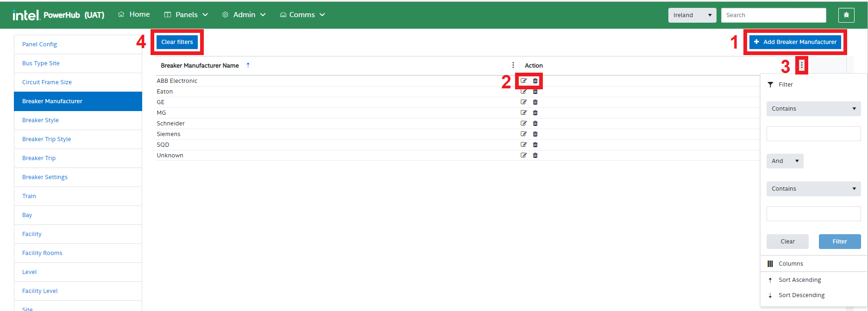Click trash icon for Siemens row
Viewport: 868px width, 311px height.
[535, 134]
